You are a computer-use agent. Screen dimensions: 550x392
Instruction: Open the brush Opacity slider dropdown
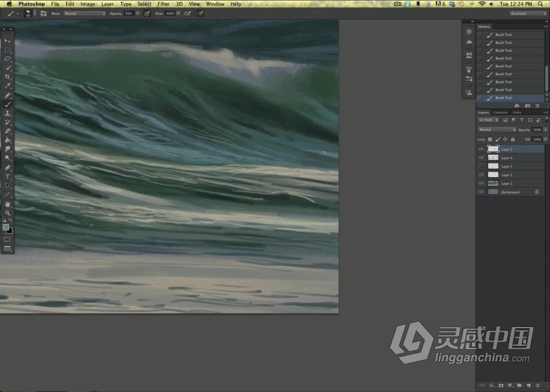(138, 14)
